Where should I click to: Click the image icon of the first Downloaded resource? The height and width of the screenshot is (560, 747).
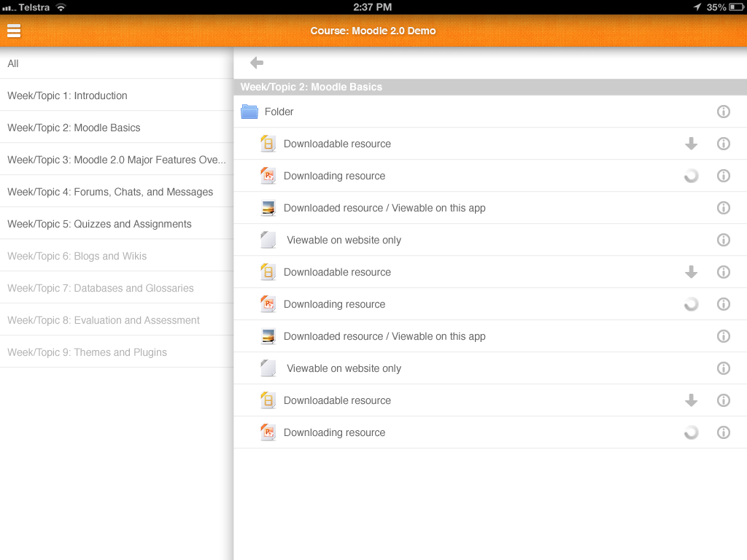tap(268, 208)
